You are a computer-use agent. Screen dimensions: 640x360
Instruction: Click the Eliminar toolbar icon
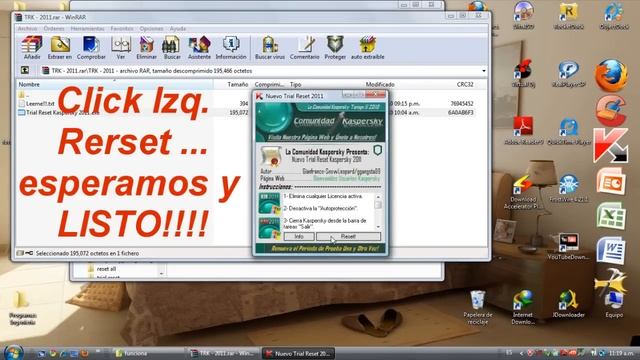(146, 48)
